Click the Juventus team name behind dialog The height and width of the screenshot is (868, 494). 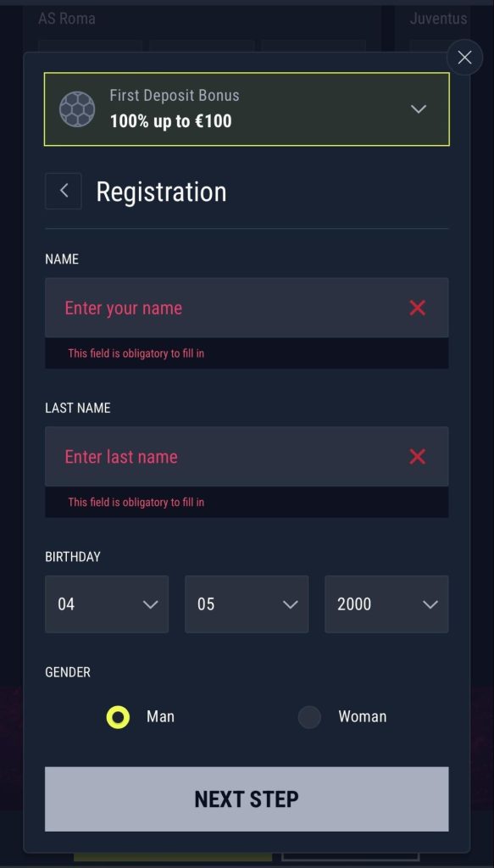pos(439,19)
